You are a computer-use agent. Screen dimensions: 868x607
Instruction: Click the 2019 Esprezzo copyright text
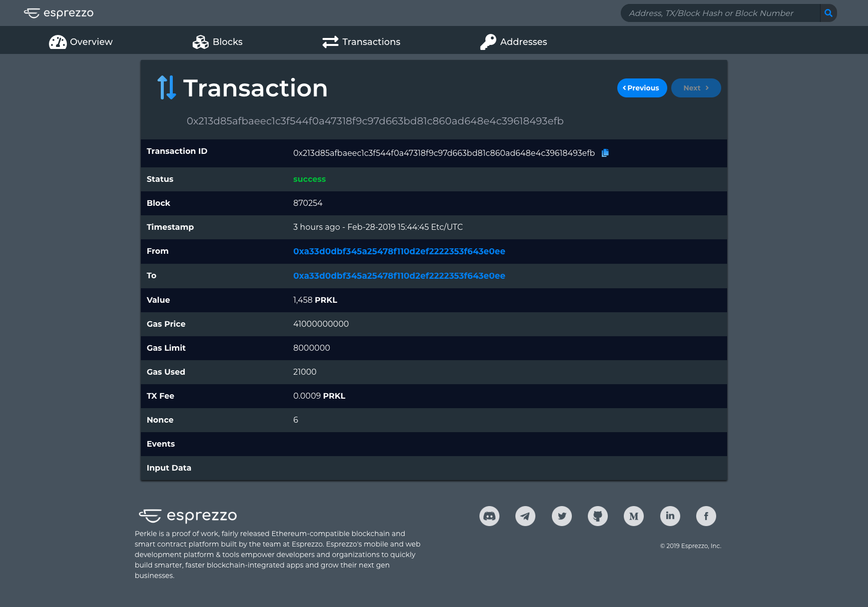[691, 546]
